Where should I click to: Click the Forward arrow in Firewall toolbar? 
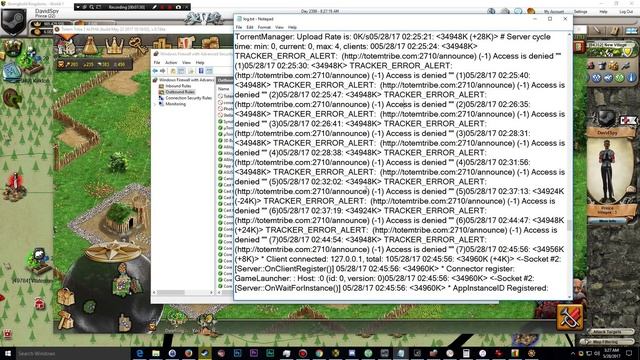(x=162, y=71)
